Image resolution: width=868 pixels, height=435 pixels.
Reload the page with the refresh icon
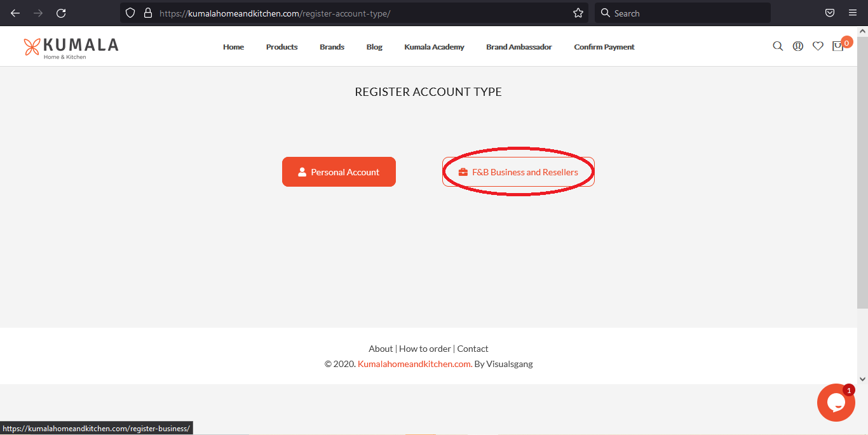[61, 13]
